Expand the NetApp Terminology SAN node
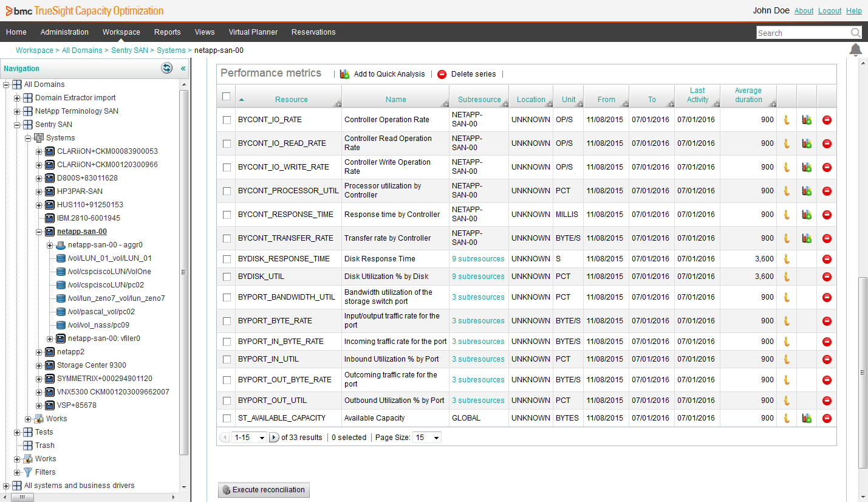This screenshot has height=502, width=868. 17,111
